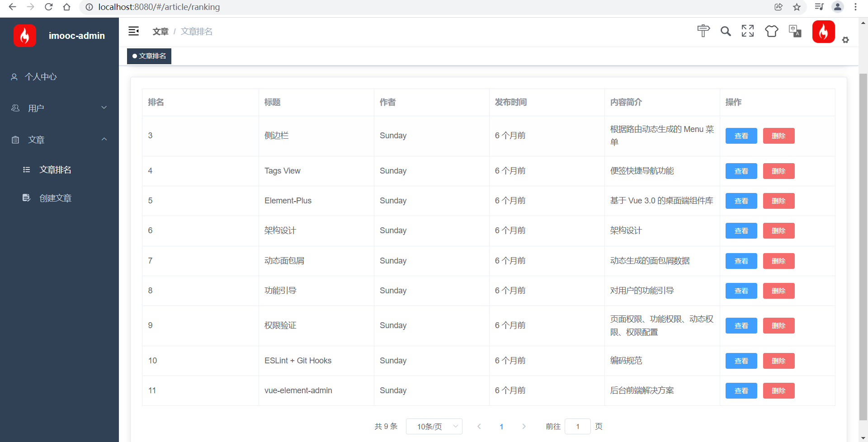Click the 创建文章 edit icon

coord(27,198)
